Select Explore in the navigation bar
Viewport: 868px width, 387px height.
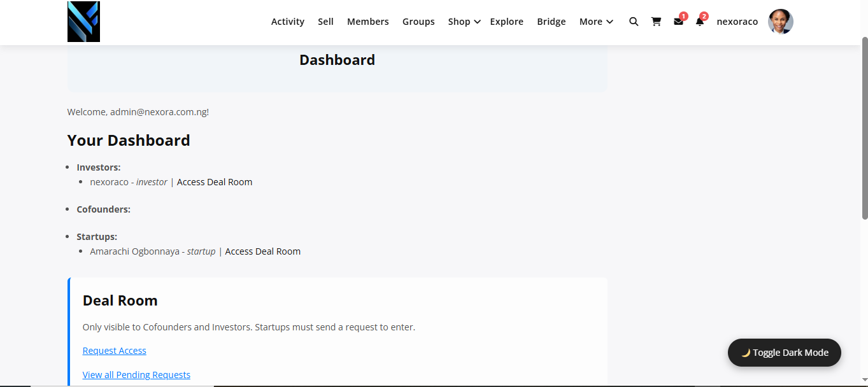click(x=506, y=22)
